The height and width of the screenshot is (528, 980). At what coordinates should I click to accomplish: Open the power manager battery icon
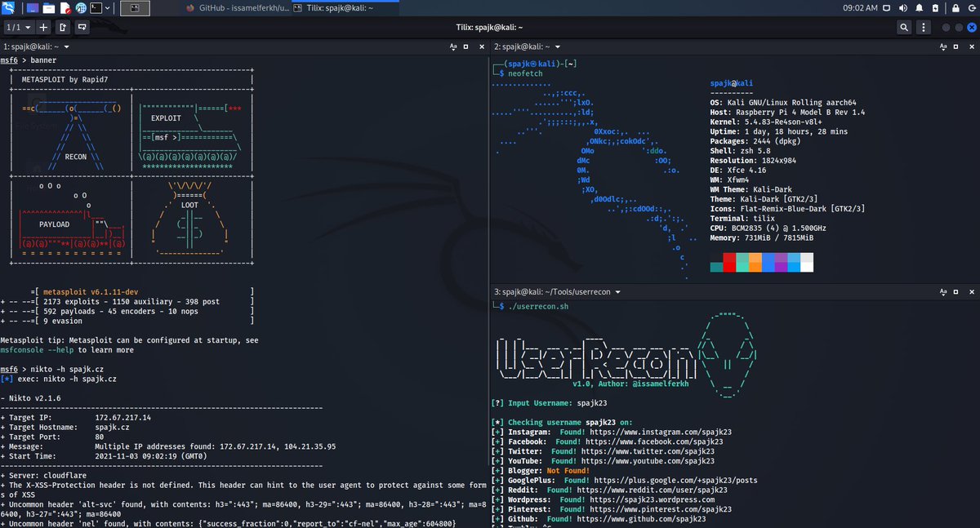[x=934, y=8]
